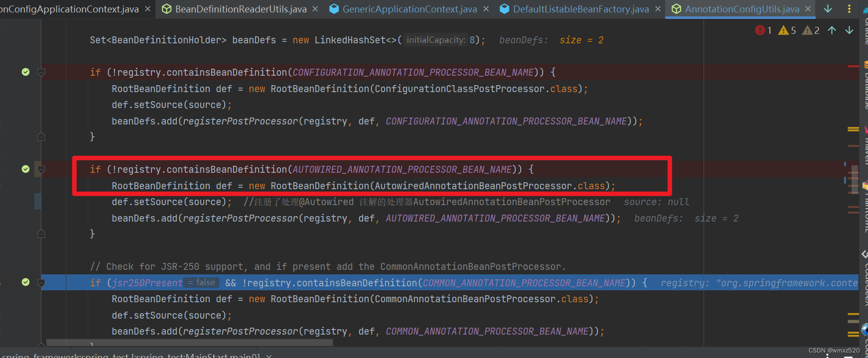Collapse fold end marker of first if block

point(41,136)
